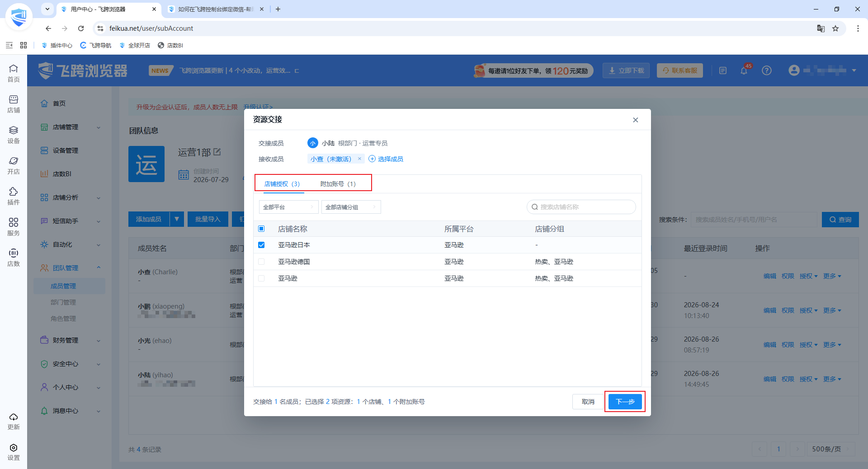Image resolution: width=868 pixels, height=469 pixels.
Task: Switch to the 附加账号 (1) tab
Action: click(x=338, y=184)
